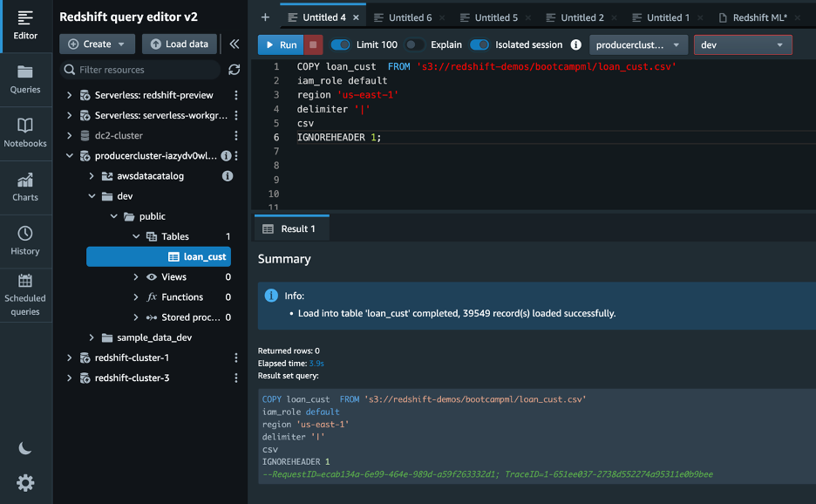Open Scheduled queries sidebar icon

click(x=25, y=294)
